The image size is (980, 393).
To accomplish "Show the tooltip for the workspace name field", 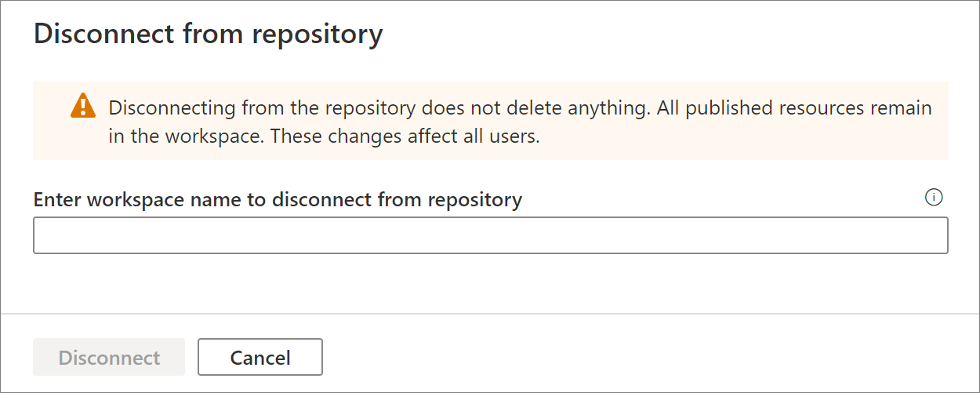I will (x=934, y=198).
